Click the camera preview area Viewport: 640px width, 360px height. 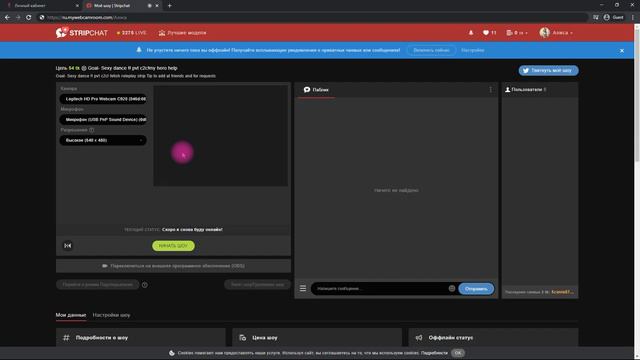point(220,136)
